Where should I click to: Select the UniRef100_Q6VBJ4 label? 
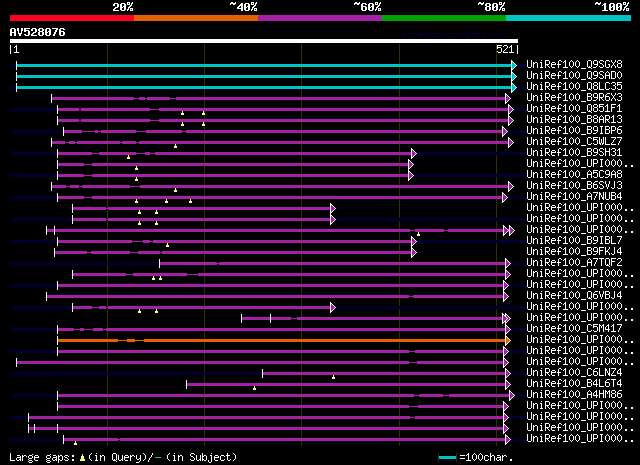[x=574, y=296]
